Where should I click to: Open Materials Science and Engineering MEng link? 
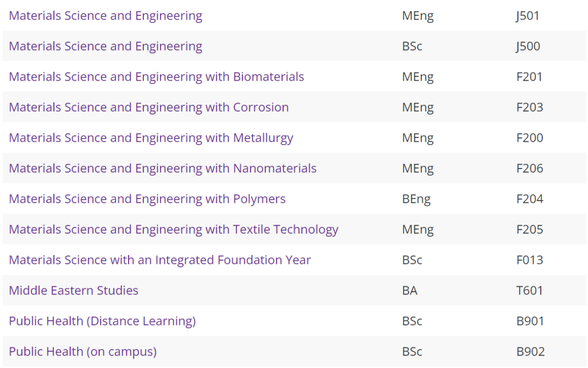(106, 16)
